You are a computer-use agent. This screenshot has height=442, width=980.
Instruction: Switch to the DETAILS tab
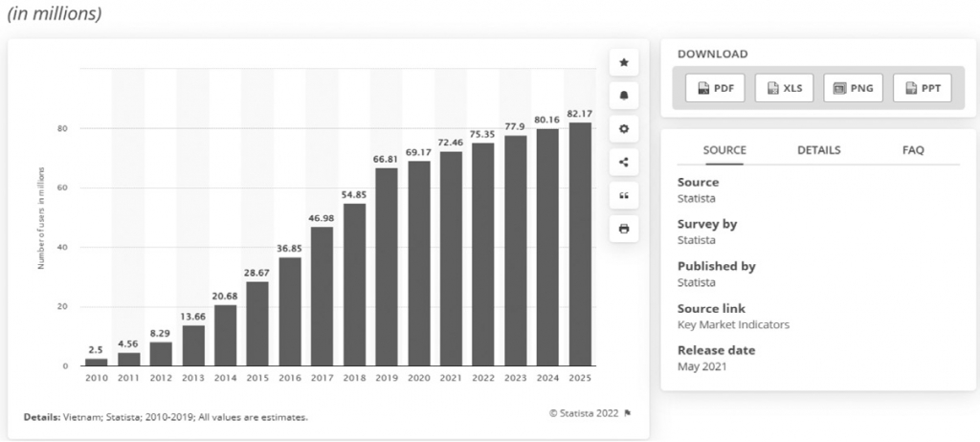click(818, 150)
